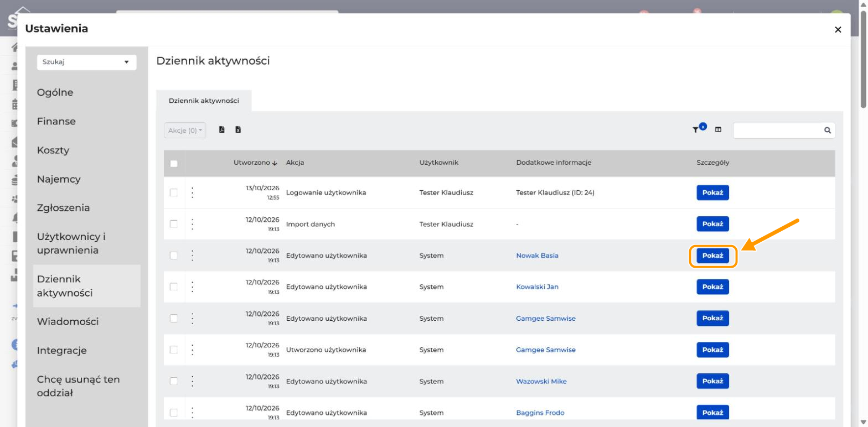Open the Baggins Frodo user link
Screen dimensions: 868x427
click(x=540, y=413)
